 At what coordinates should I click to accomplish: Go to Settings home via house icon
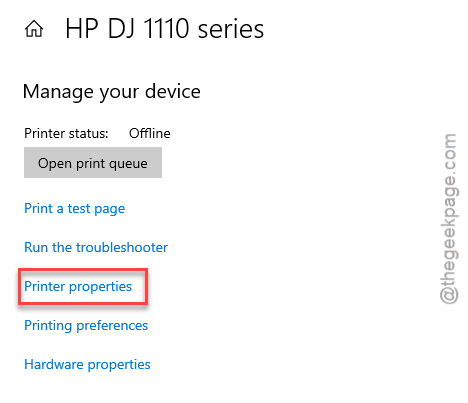(34, 29)
